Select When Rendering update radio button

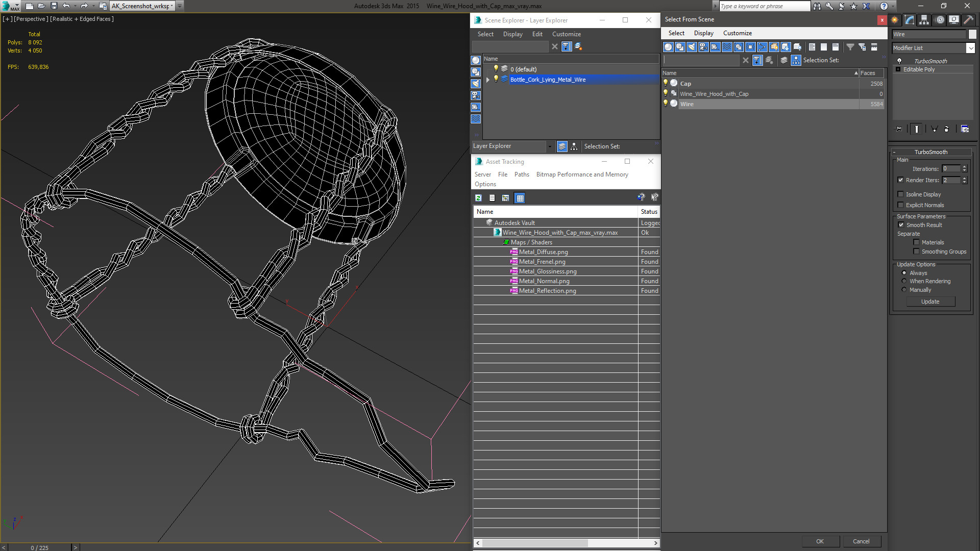pyautogui.click(x=904, y=281)
